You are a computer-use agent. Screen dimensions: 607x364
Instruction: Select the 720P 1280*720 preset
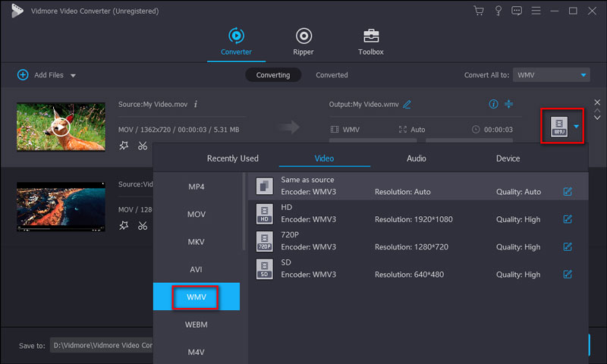(418, 241)
